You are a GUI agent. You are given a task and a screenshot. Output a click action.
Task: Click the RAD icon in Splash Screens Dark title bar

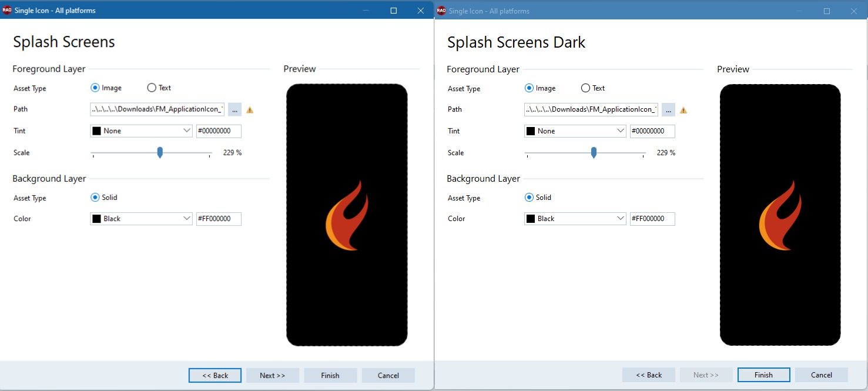441,11
